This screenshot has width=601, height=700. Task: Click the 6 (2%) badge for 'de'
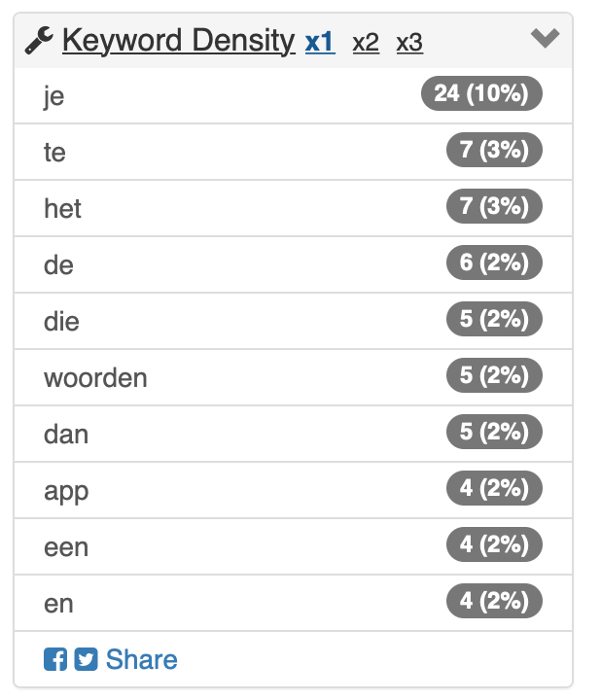494,262
